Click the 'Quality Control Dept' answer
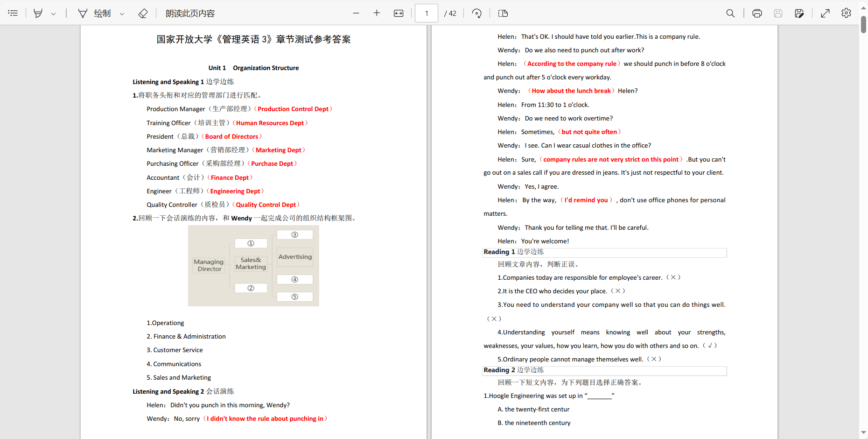Viewport: 868px width, 439px height. pyautogui.click(x=266, y=205)
